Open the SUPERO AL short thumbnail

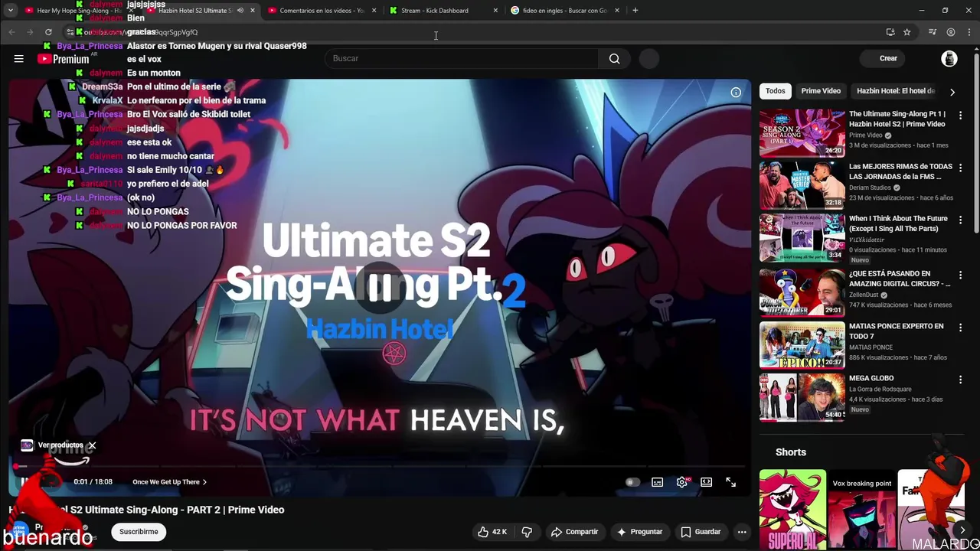tap(792, 510)
